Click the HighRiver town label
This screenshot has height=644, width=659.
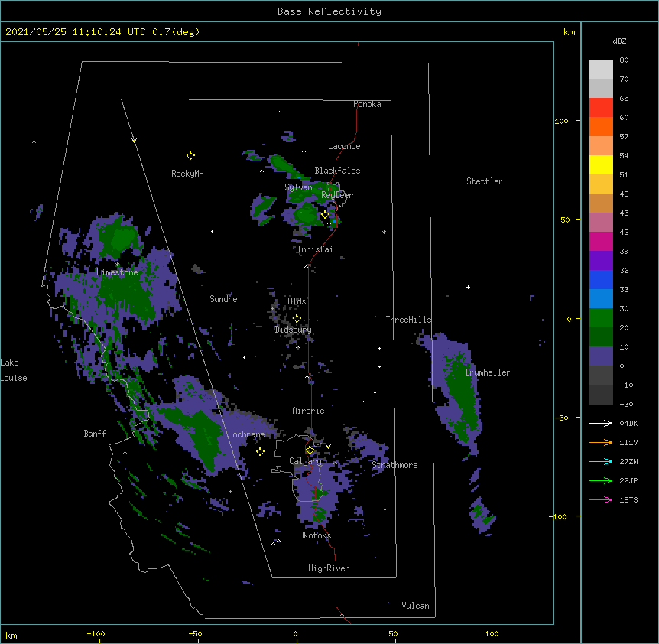click(x=329, y=568)
